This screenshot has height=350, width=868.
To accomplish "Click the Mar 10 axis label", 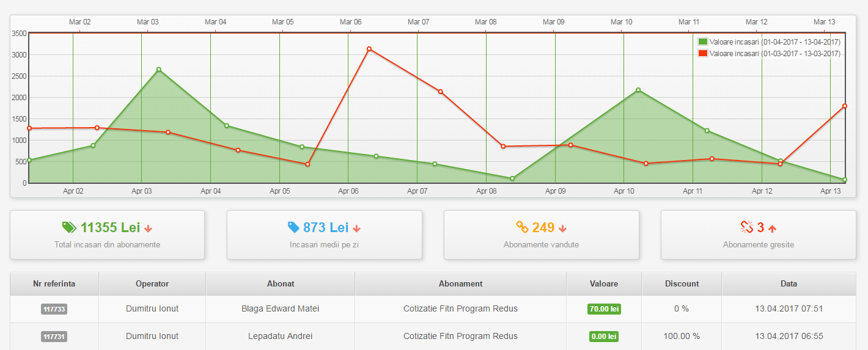I will 621,22.
